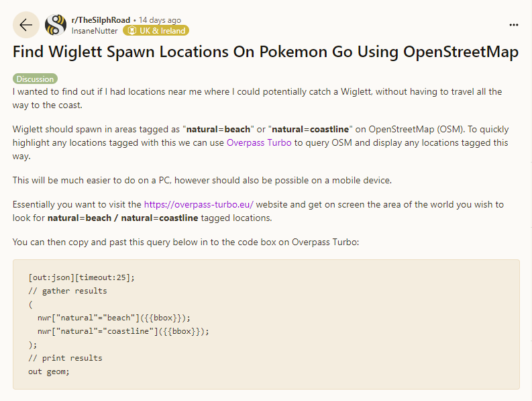Select the natural coastline nwr query line

tap(123, 331)
